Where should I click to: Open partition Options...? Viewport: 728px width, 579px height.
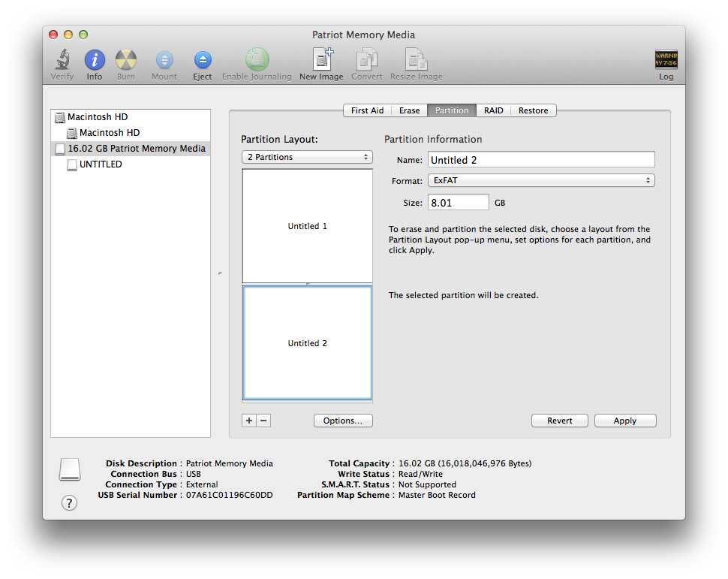[343, 421]
